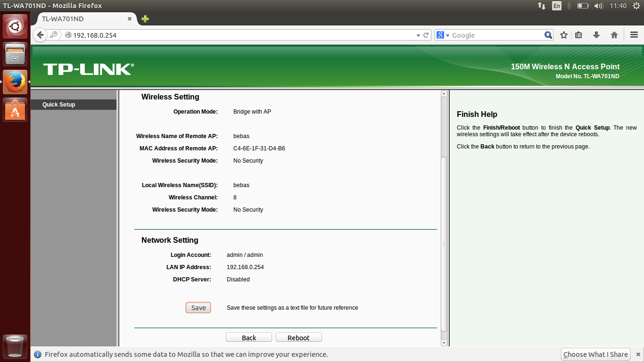Click the 'Bridge with AP' operation mode value
This screenshot has width=644, height=362.
(252, 112)
